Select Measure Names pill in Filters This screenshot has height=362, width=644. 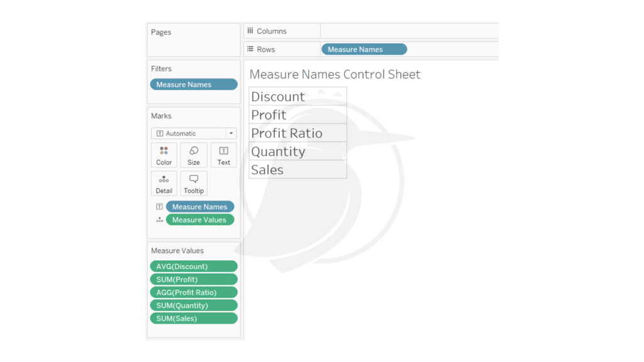click(194, 85)
